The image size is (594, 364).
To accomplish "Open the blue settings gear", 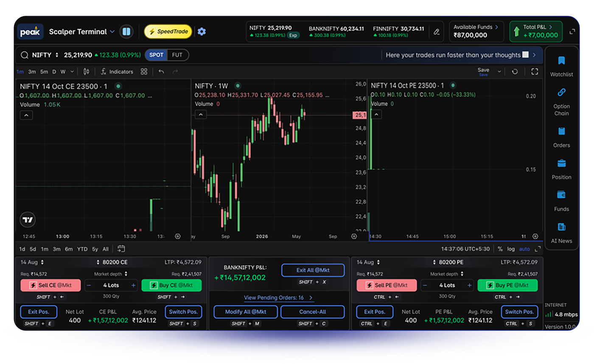I will pos(202,31).
